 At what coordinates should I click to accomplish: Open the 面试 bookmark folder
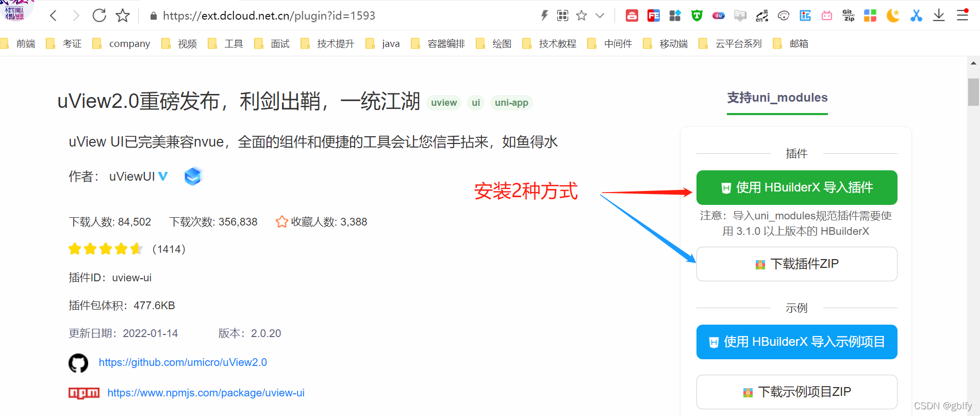pos(272,44)
